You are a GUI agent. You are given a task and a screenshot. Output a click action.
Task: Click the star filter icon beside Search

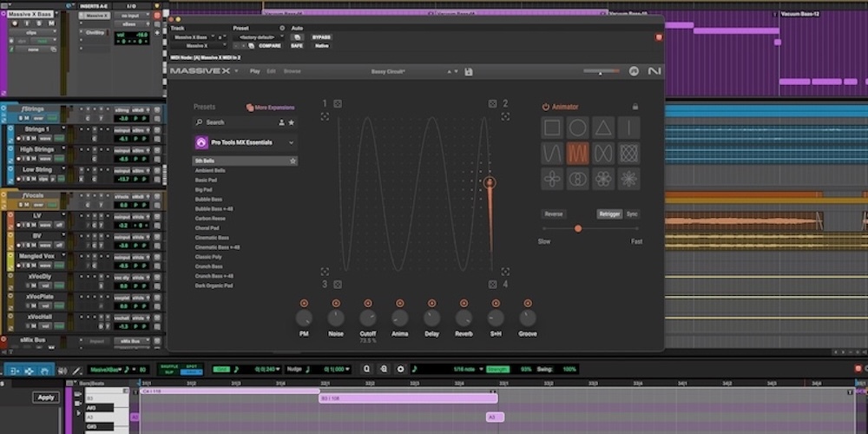(x=291, y=122)
